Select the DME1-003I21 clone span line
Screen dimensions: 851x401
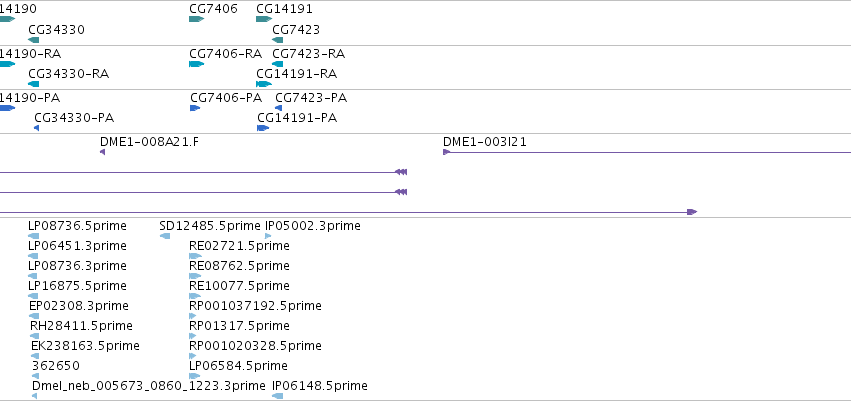[x=647, y=152]
